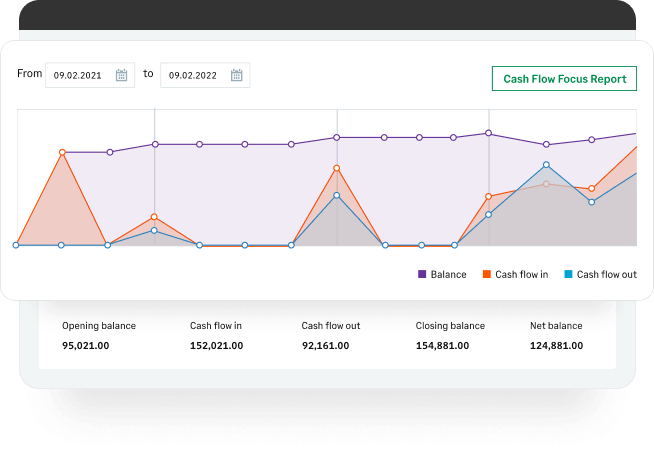Click the Closing balance value 154,881.00

(443, 345)
